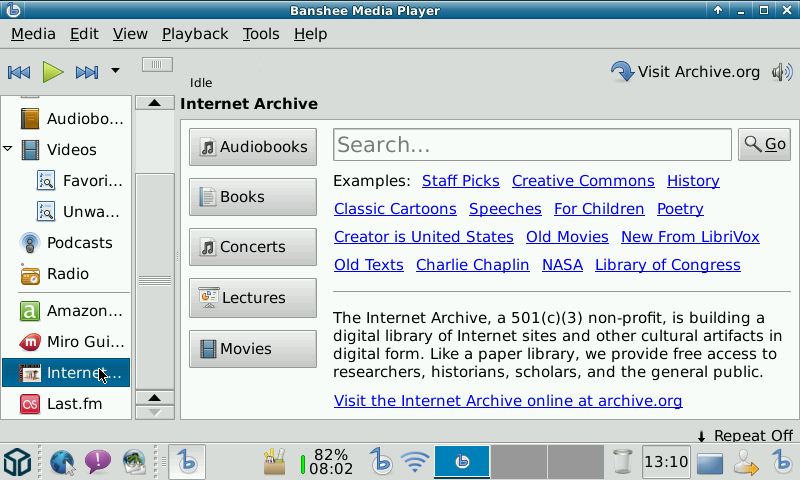
Task: Open the purple chat bubble icon
Action: click(x=97, y=462)
